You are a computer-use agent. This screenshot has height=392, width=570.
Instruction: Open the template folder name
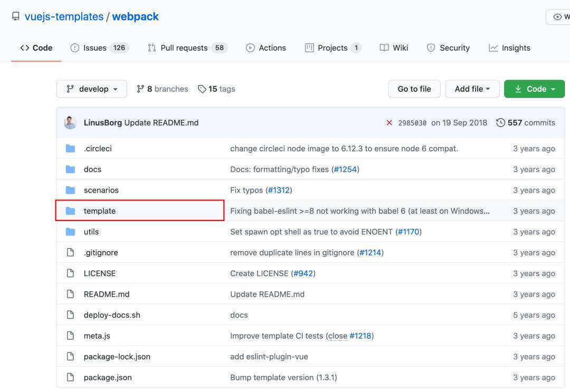(100, 211)
